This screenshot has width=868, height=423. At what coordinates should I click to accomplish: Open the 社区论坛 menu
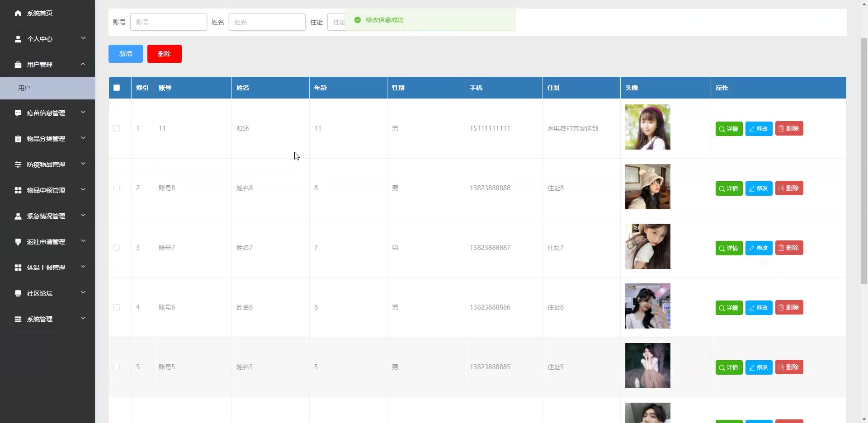point(47,293)
